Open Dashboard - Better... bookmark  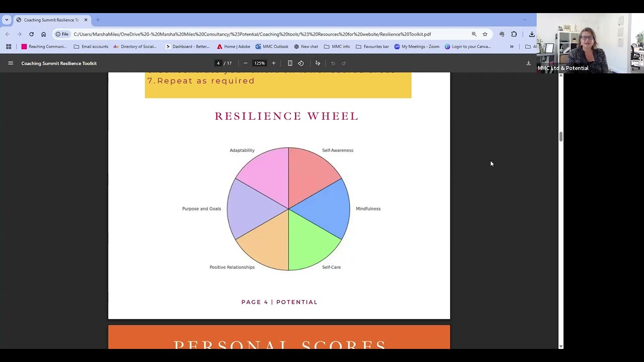[187, 47]
